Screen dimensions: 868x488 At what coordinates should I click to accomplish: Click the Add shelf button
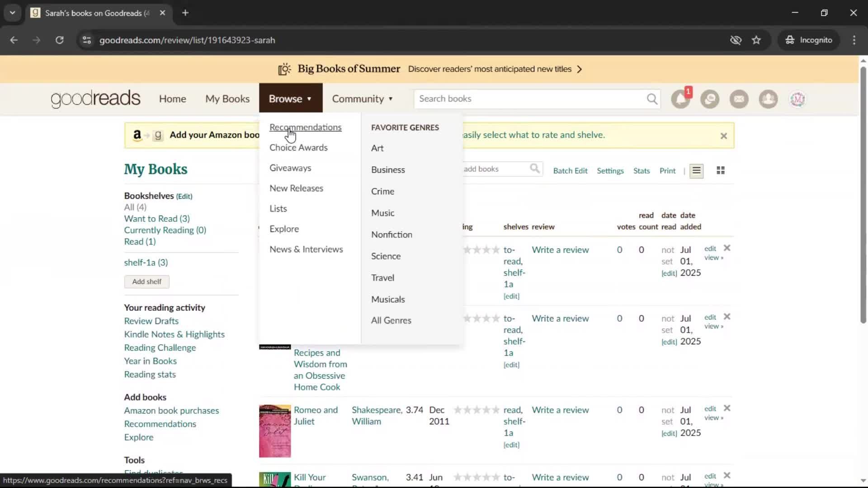tap(147, 282)
